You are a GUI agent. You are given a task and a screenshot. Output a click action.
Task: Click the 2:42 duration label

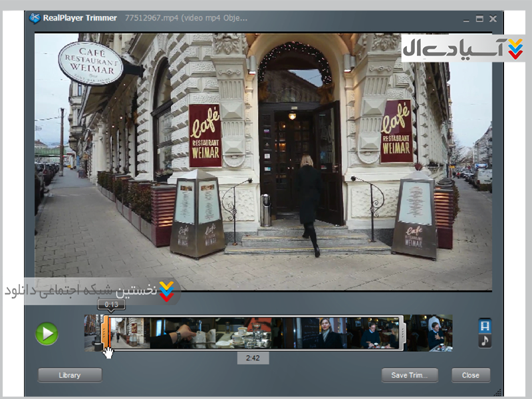253,358
